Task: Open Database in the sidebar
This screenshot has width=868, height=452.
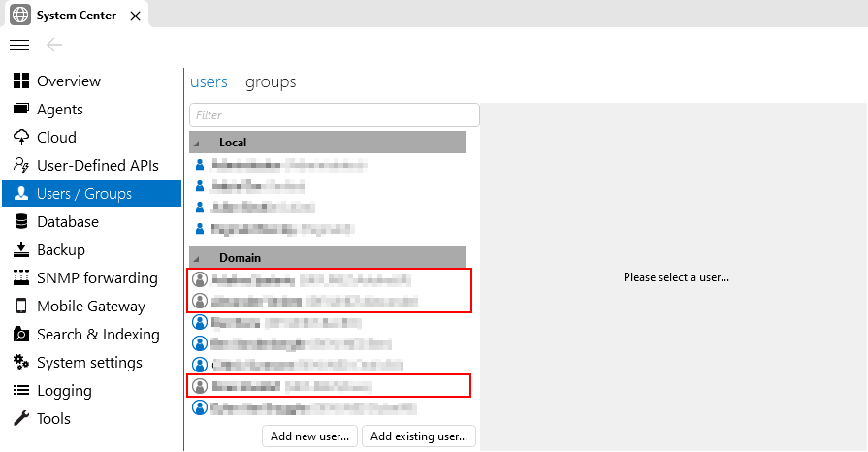Action: click(x=68, y=222)
